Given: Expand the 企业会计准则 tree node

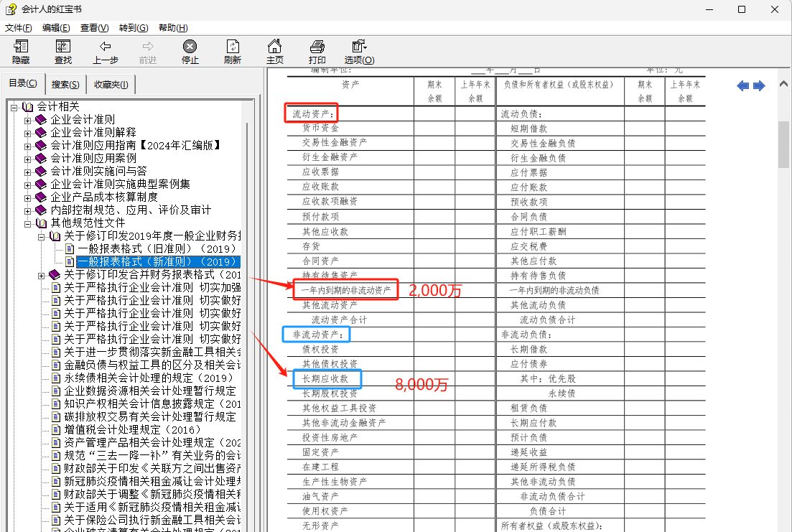Looking at the screenshot, I should pos(28,120).
